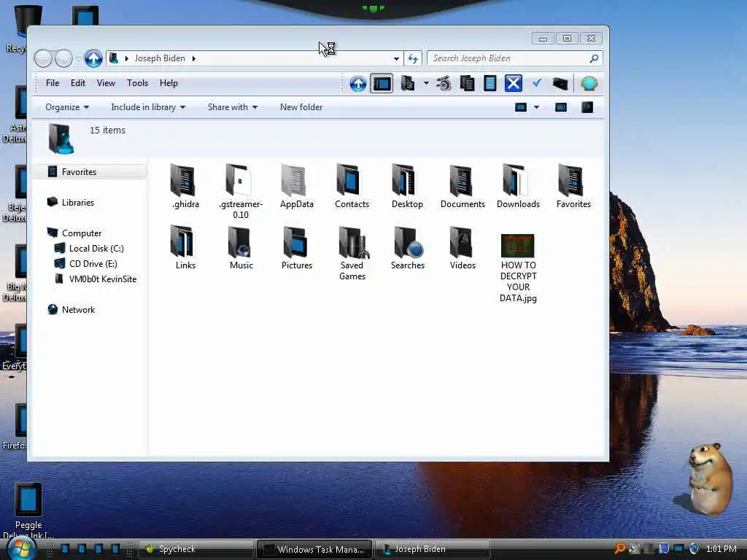
Task: Open the File menu
Action: click(x=53, y=83)
